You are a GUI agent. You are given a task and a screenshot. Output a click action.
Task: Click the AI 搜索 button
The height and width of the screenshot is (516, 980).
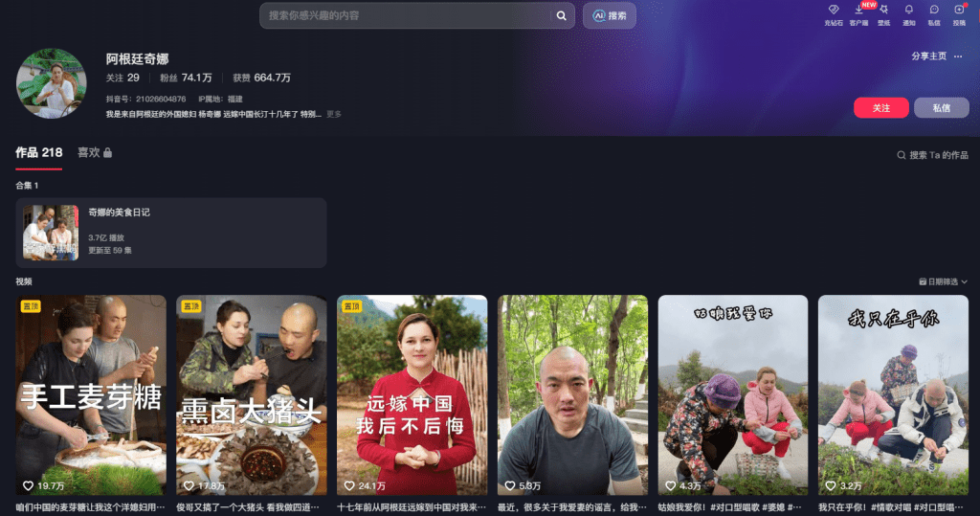pos(610,15)
